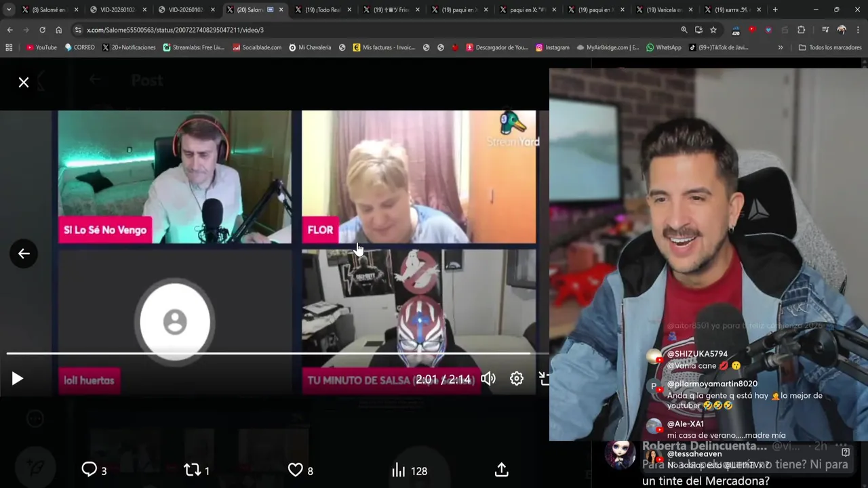This screenshot has height=488, width=868.
Task: Click the Roberta Delincuenta username
Action: 704,446
